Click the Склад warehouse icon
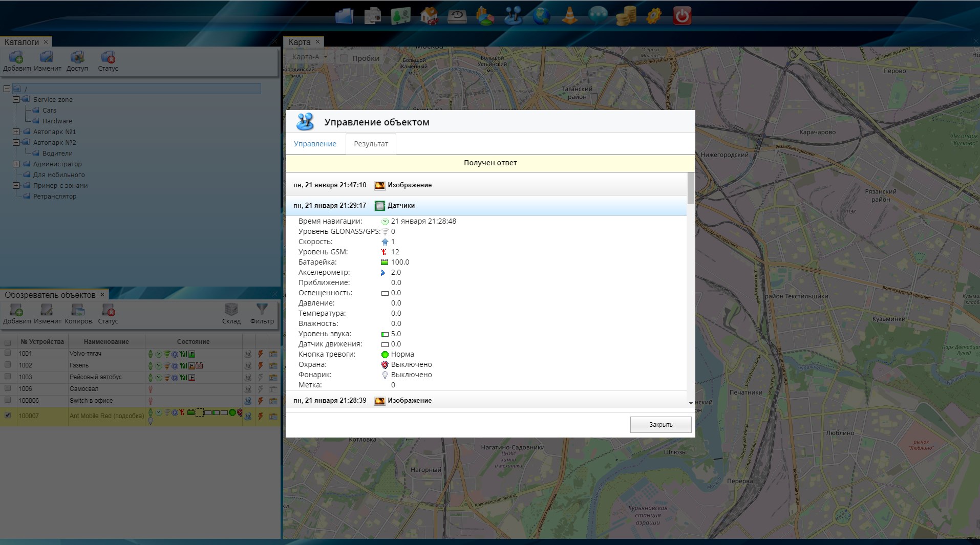The width and height of the screenshot is (980, 545). [x=231, y=310]
